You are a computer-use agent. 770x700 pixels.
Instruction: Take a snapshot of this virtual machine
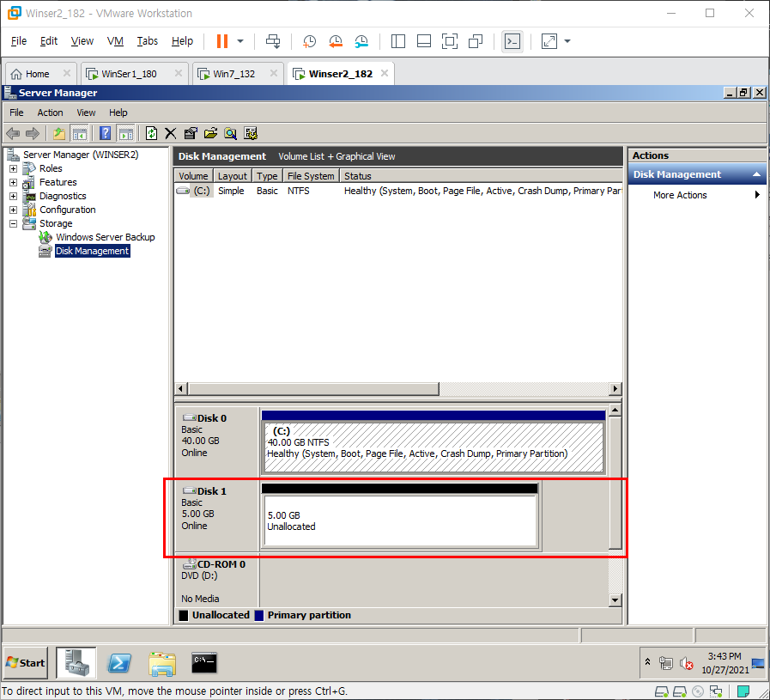309,41
